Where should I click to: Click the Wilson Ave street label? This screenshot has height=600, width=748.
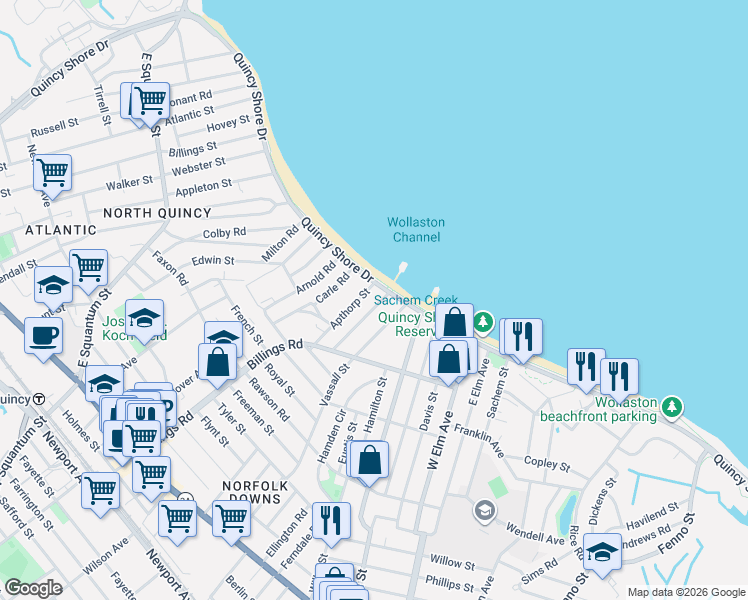tap(105, 556)
